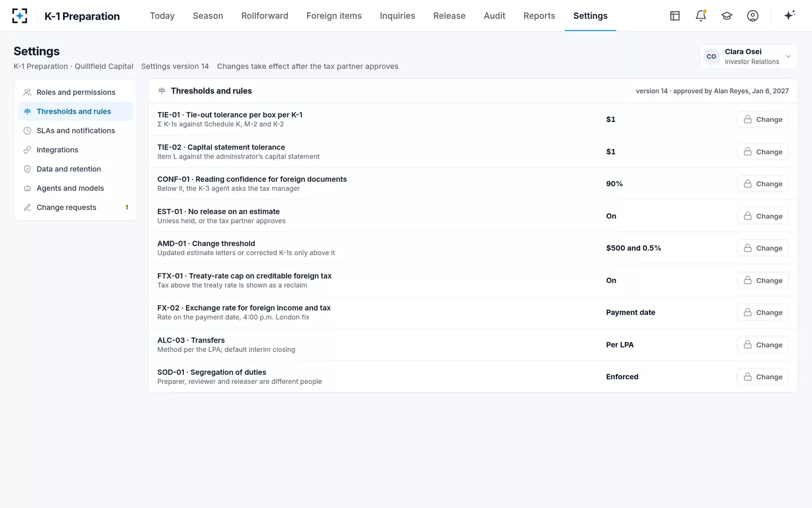Open Change requests in the sidebar
The height and width of the screenshot is (508, 812).
pos(76,207)
